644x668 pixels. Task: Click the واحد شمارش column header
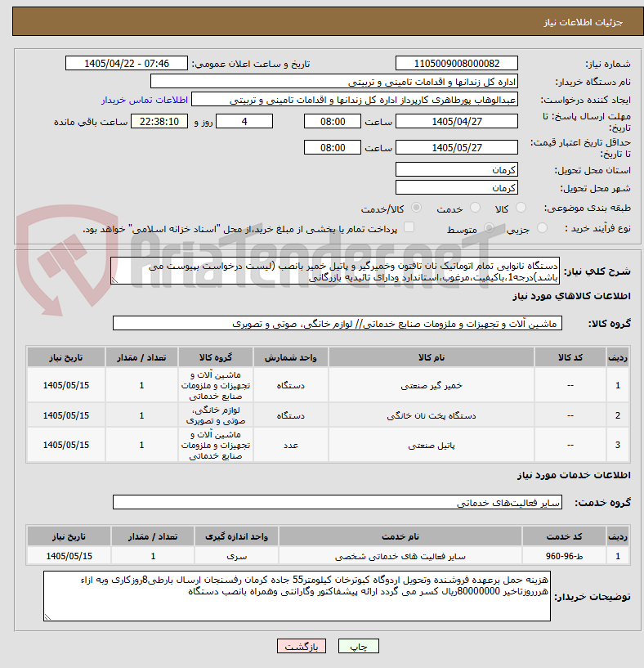click(290, 357)
